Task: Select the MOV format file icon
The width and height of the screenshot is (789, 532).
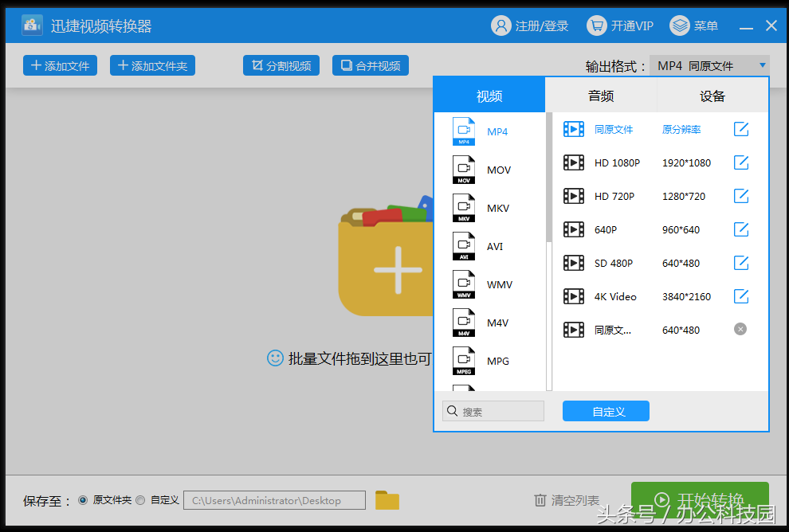Action: tap(463, 170)
